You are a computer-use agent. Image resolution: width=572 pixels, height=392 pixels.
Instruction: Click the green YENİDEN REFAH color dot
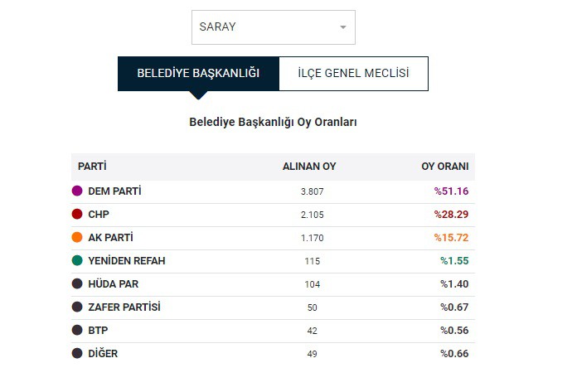[x=77, y=260]
